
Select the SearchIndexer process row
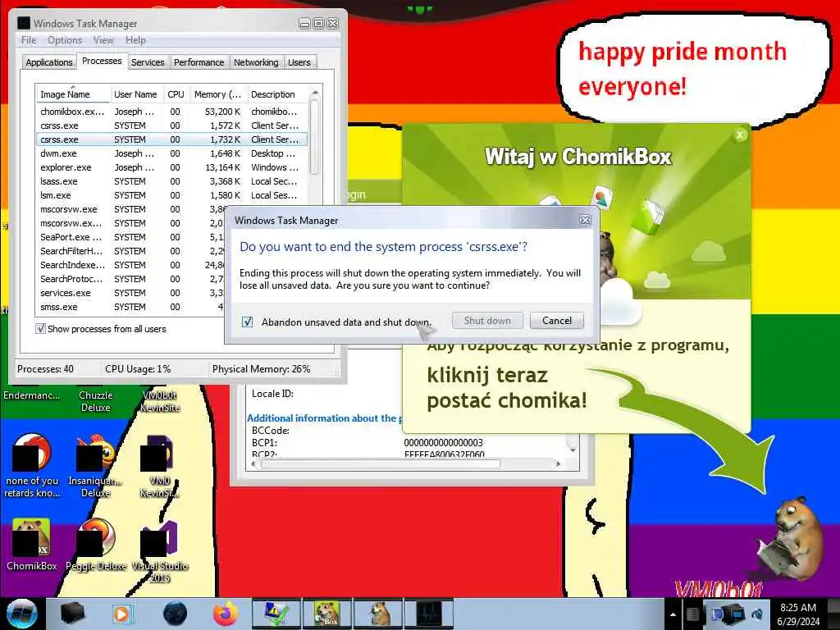130,265
